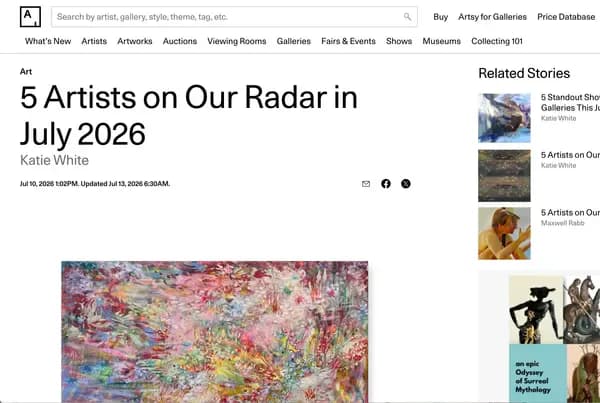Click the Artsy logo icon
This screenshot has height=403, width=600.
pos(30,17)
